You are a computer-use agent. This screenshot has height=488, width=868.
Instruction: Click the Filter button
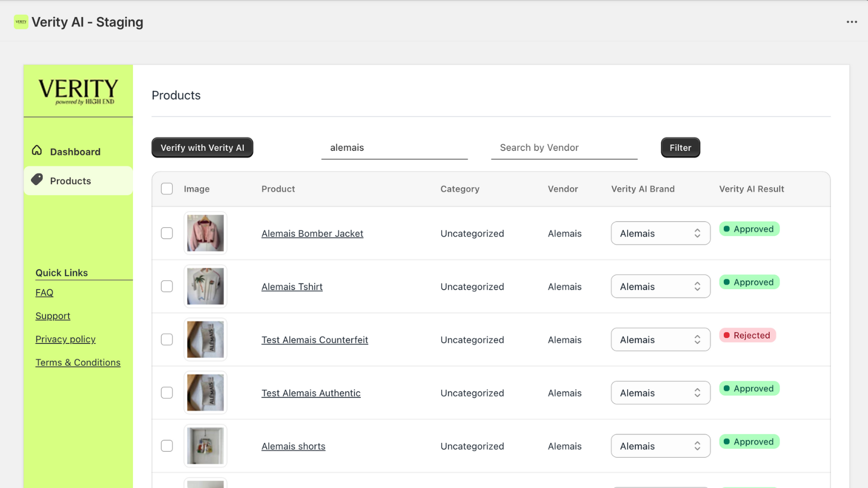[x=680, y=147]
